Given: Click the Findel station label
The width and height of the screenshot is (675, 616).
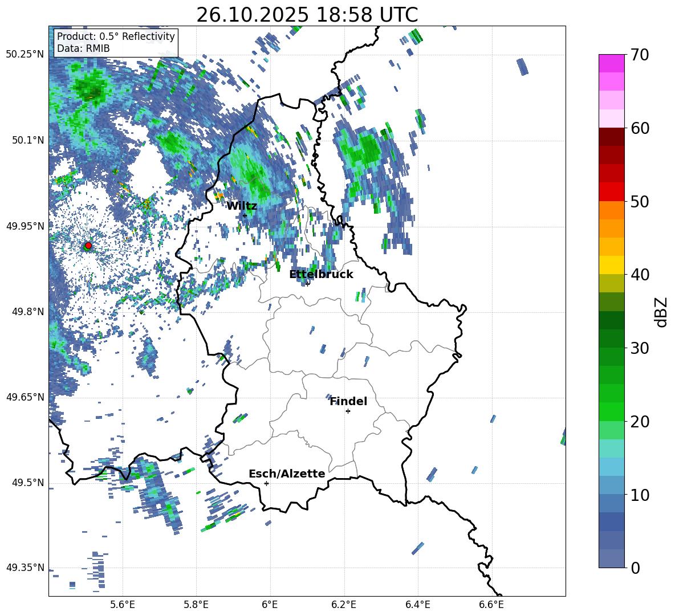Looking at the screenshot, I should 348,401.
